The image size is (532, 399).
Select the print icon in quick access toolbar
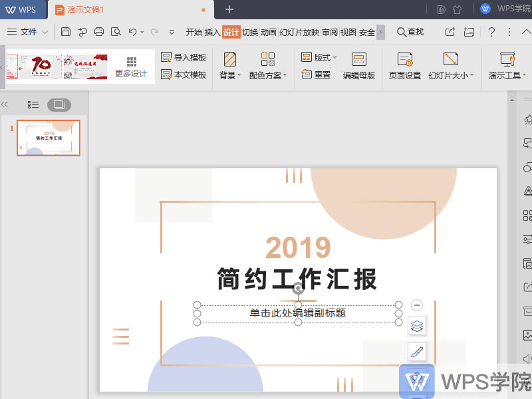tap(100, 31)
